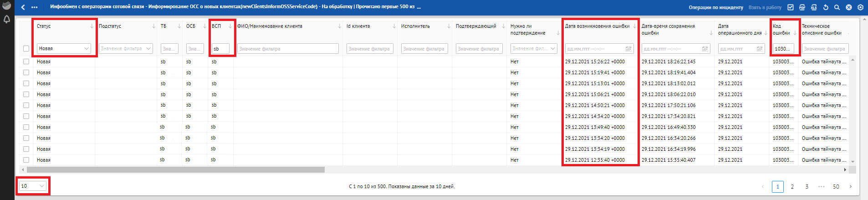The width and height of the screenshot is (868, 200).
Task: Jump to page 50 in pagination
Action: [836, 186]
